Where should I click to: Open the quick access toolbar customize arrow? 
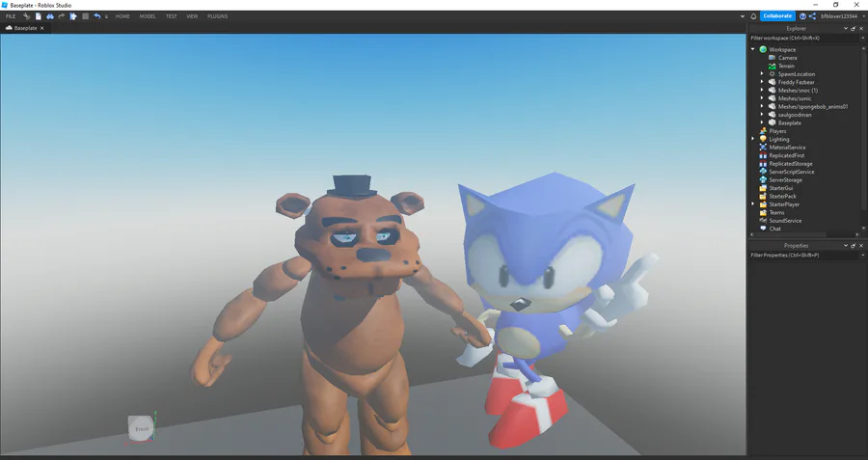click(106, 16)
